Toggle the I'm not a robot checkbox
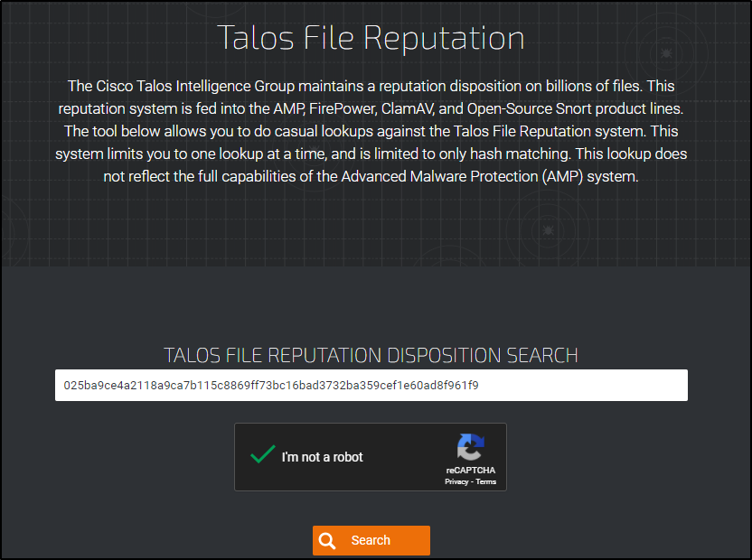The image size is (752, 560). 262,454
